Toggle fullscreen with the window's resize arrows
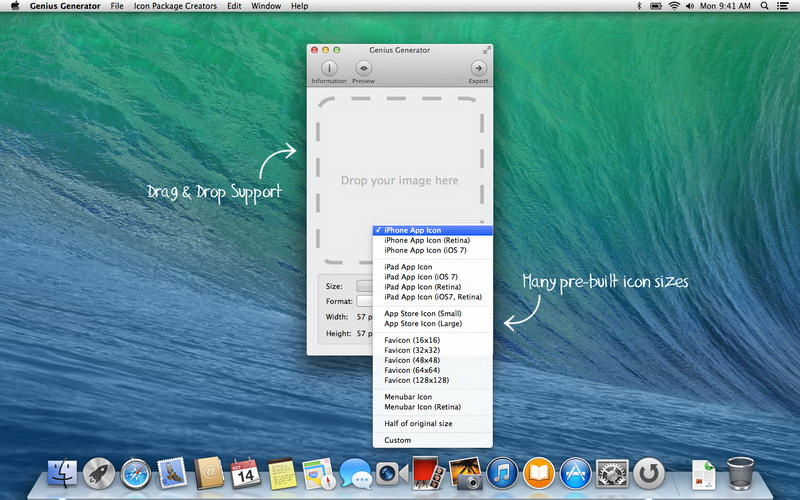This screenshot has width=800, height=500. coord(486,49)
